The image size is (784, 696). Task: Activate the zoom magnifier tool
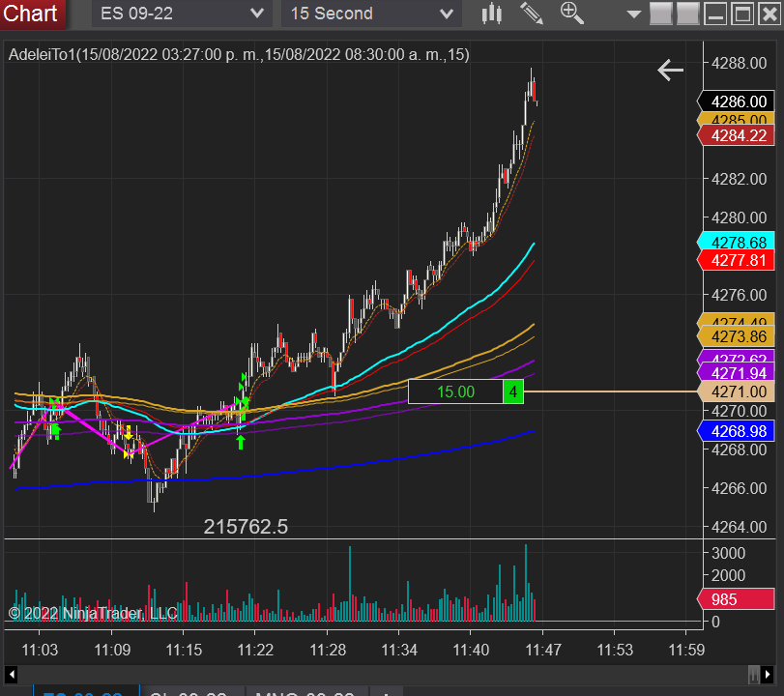pyautogui.click(x=572, y=14)
